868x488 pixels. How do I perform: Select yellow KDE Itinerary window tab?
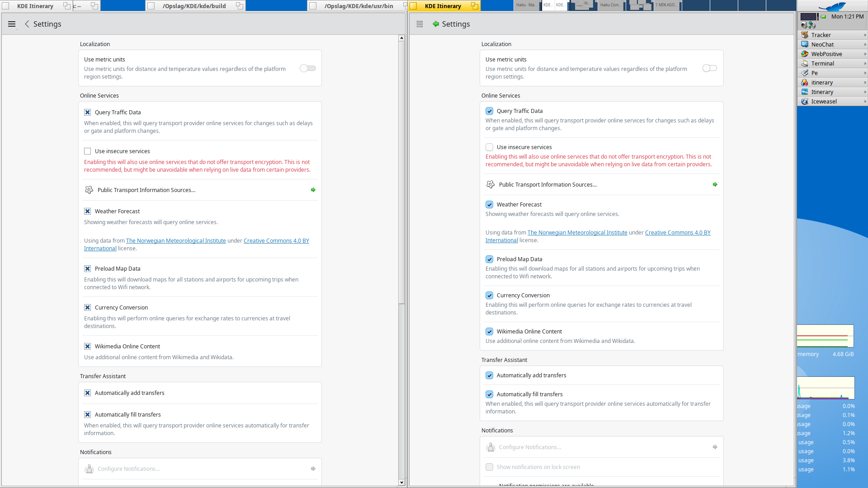tap(443, 6)
